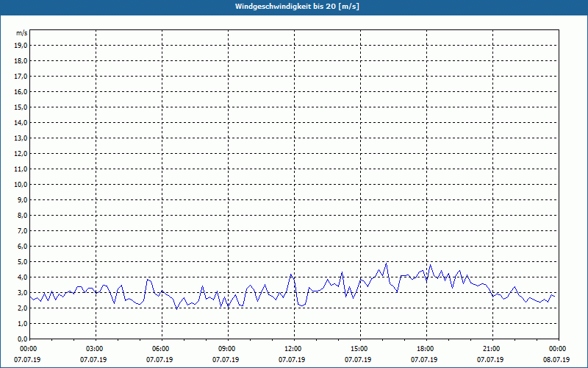The width and height of the screenshot is (588, 368).
Task: Click the 13,0 y-axis label
Action: (x=21, y=138)
